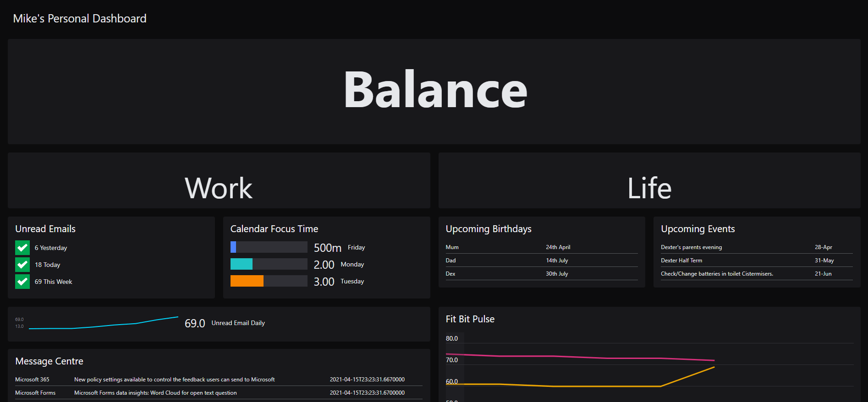The width and height of the screenshot is (868, 402).
Task: Click the Unread Email Daily sparkline chart
Action: [103, 324]
